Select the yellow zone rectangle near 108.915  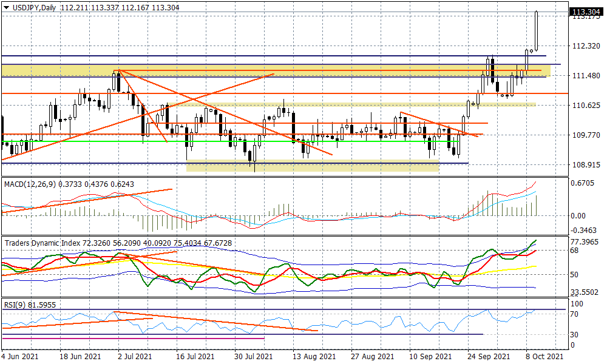pyautogui.click(x=313, y=166)
